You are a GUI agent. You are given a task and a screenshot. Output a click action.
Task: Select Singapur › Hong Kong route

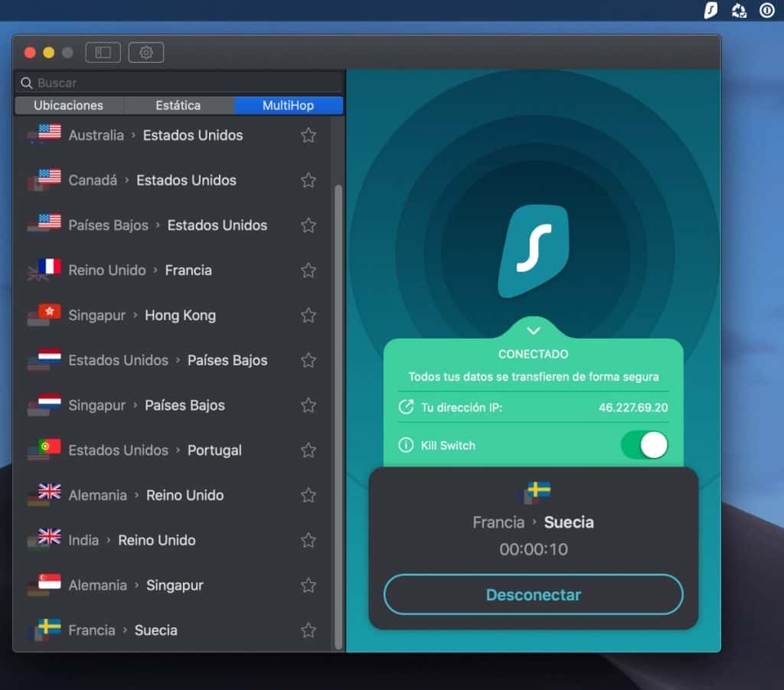point(172,315)
